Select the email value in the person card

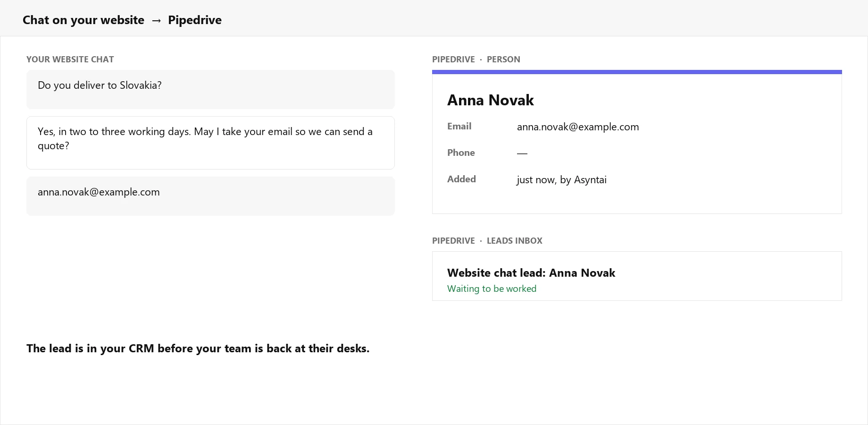click(578, 127)
